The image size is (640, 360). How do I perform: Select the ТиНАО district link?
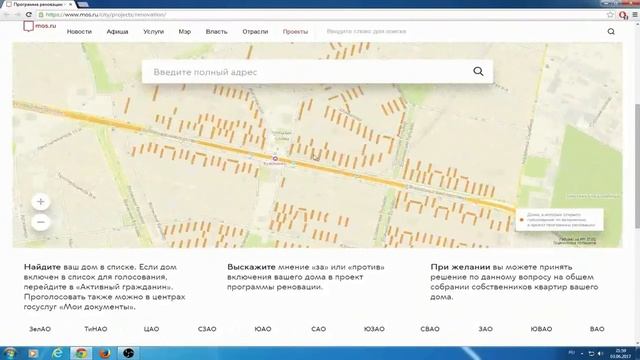[x=96, y=329]
